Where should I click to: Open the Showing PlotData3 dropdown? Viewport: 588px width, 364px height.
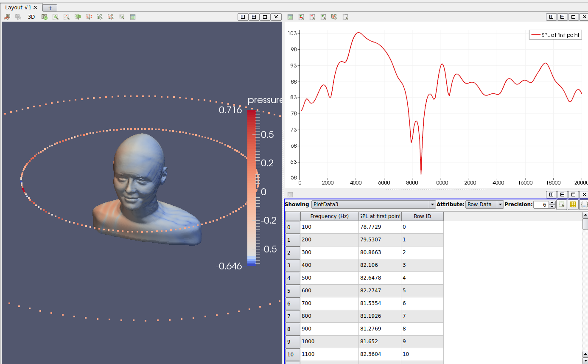click(x=373, y=204)
